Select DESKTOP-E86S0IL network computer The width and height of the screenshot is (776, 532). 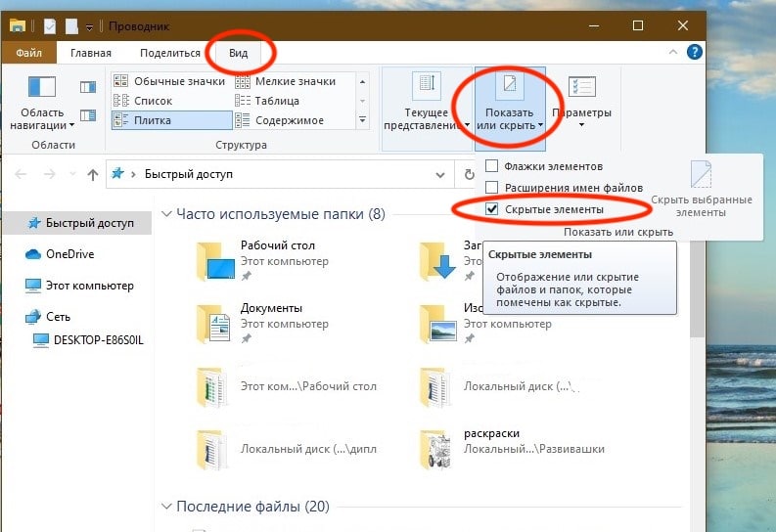point(88,340)
